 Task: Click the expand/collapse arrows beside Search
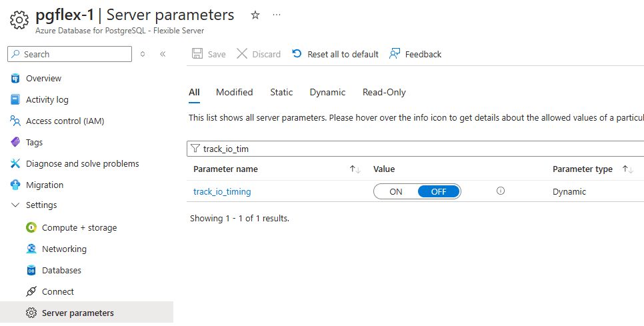click(143, 54)
